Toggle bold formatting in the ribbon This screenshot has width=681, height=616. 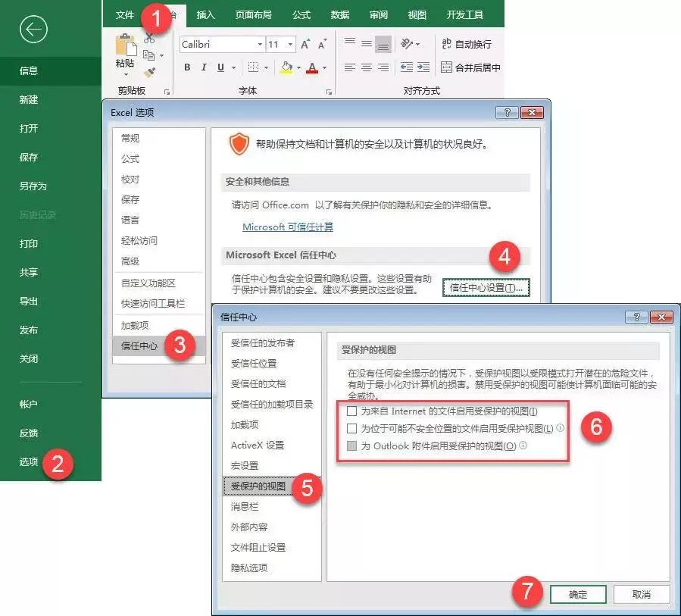[187, 67]
